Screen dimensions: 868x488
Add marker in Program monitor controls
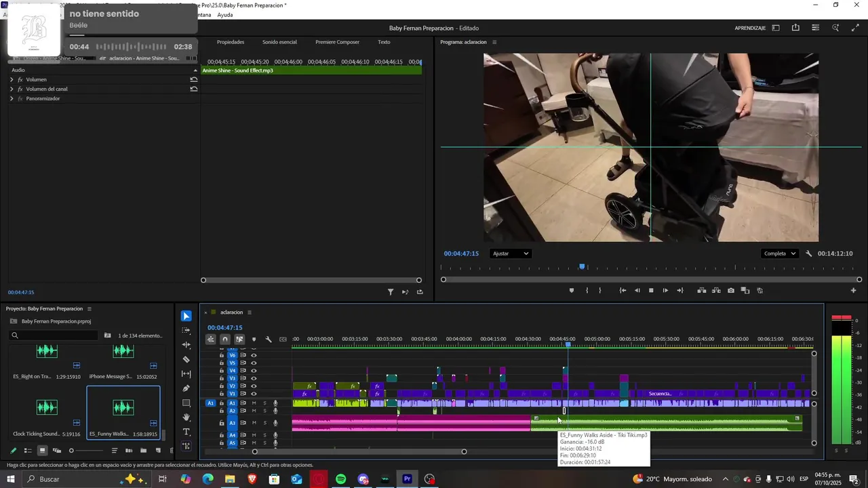572,290
